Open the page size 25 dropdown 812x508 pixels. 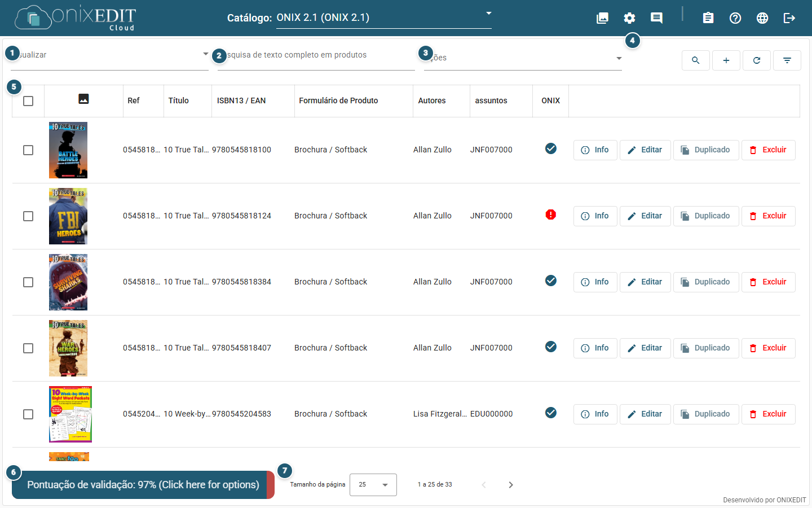coord(373,485)
